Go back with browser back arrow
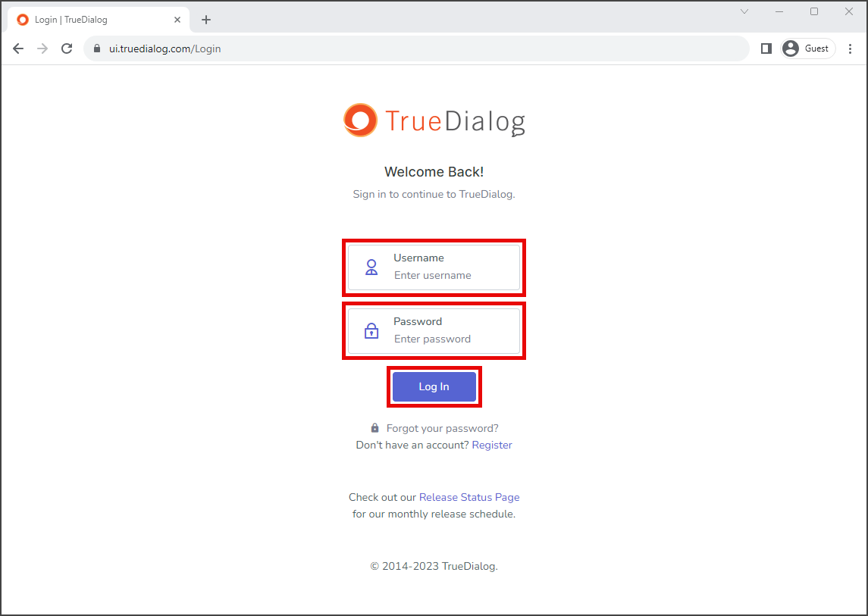This screenshot has width=868, height=616. (18, 48)
